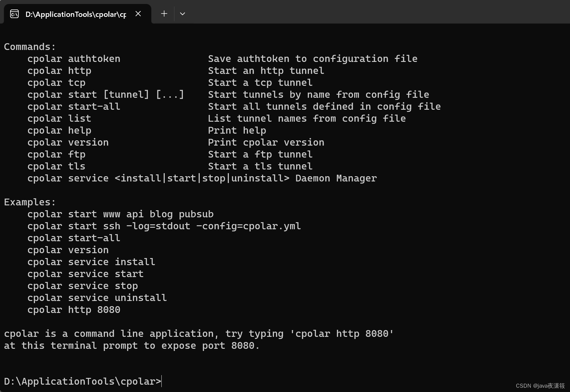Click 'cpolar http' in Commands list

[x=59, y=71]
